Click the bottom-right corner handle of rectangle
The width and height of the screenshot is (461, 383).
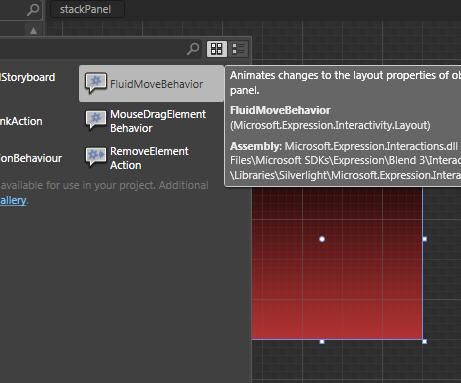[x=424, y=341]
